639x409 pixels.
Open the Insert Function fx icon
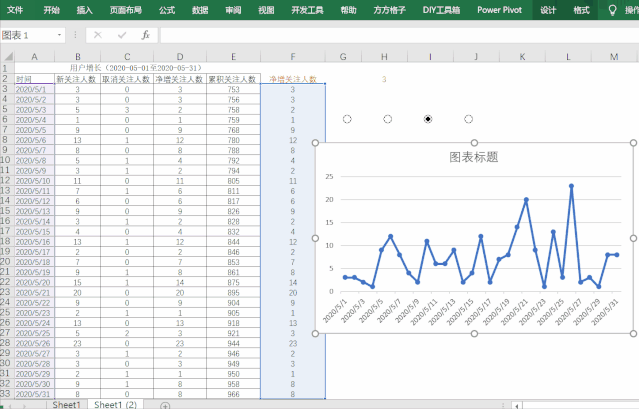click(x=145, y=35)
